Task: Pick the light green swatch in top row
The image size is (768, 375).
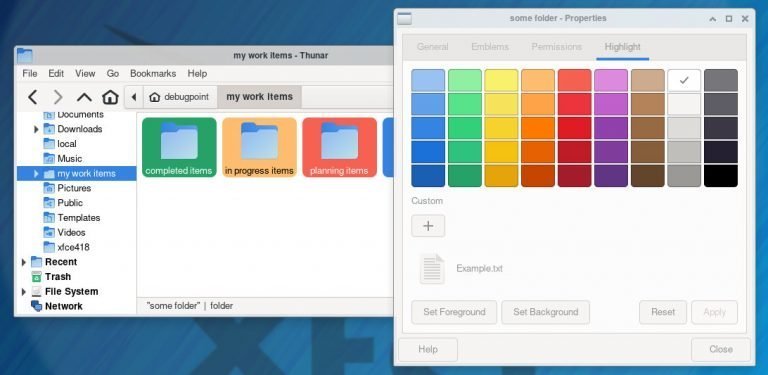Action: click(x=465, y=80)
